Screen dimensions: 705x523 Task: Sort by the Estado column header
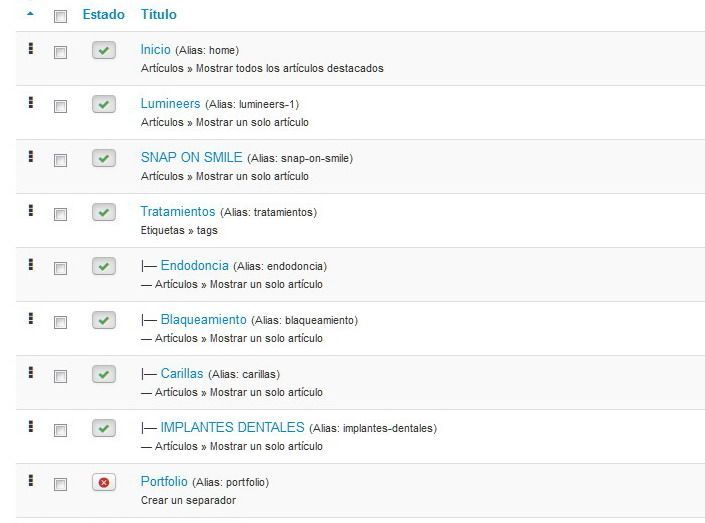click(x=103, y=14)
